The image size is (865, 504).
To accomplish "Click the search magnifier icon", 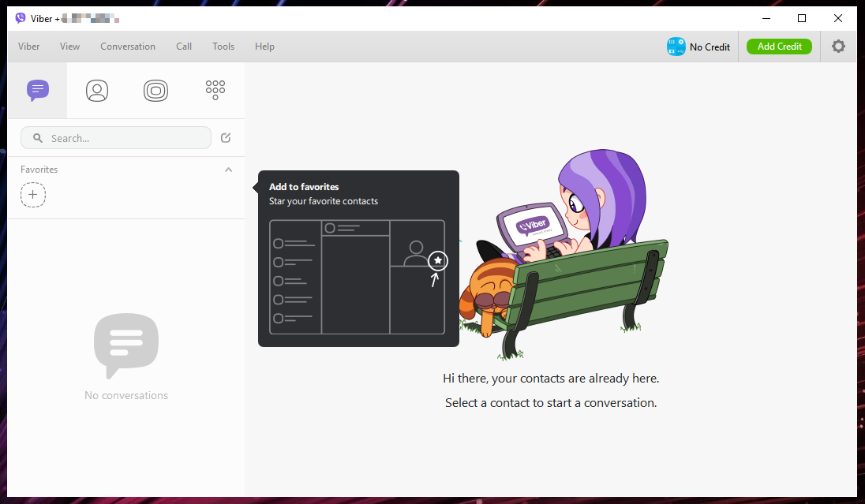I will coord(38,138).
